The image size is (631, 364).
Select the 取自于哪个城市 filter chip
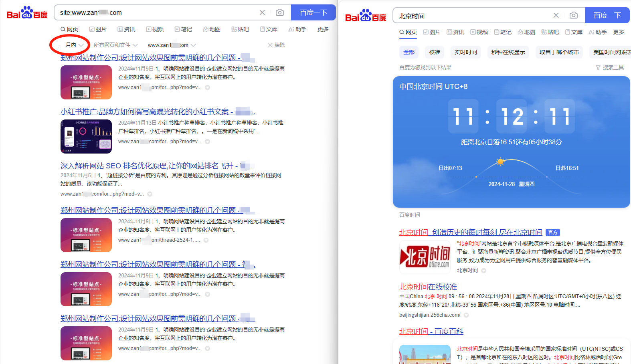pos(559,52)
